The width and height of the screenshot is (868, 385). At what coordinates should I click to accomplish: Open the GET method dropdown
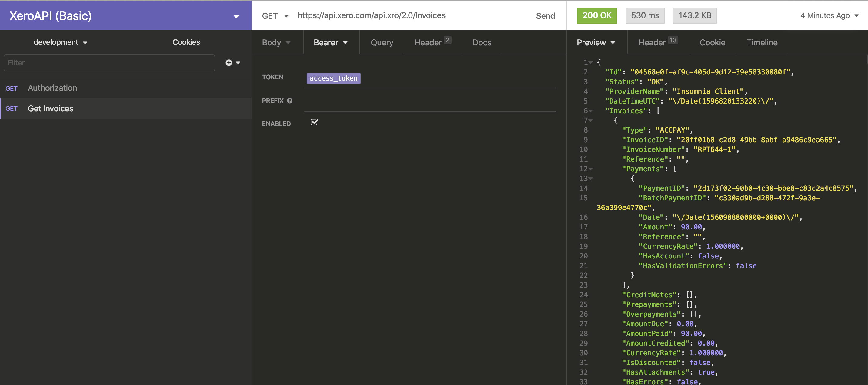point(275,16)
